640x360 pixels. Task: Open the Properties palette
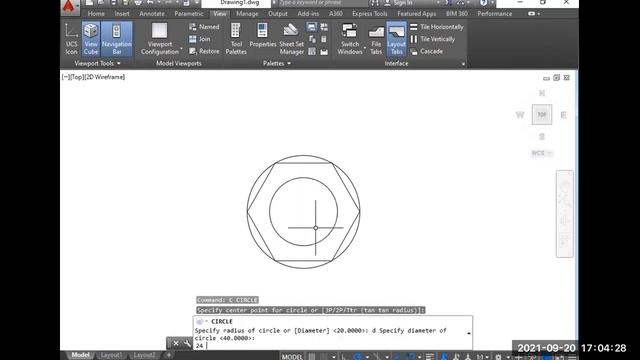262,36
